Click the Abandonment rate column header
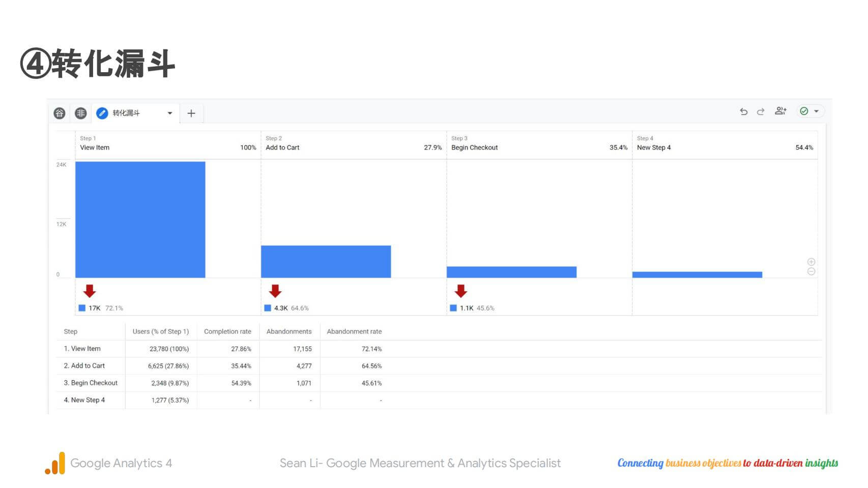Viewport: 868px width, 488px height. coord(354,331)
